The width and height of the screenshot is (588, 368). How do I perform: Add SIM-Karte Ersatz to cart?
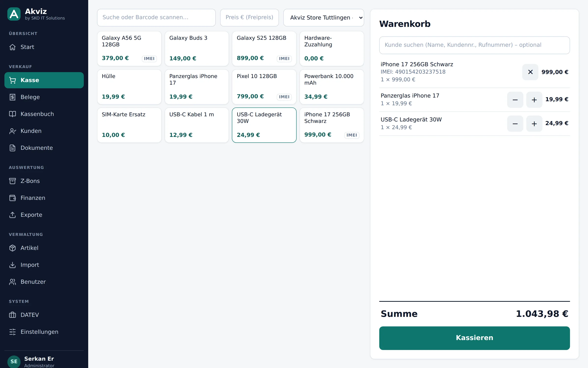(x=129, y=125)
